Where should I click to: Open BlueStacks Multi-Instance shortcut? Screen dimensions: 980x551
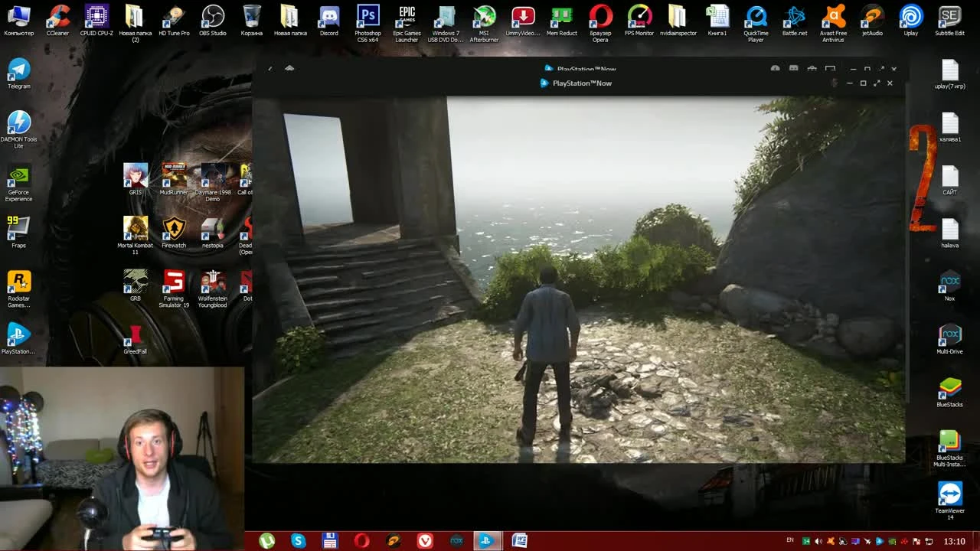coord(949,448)
